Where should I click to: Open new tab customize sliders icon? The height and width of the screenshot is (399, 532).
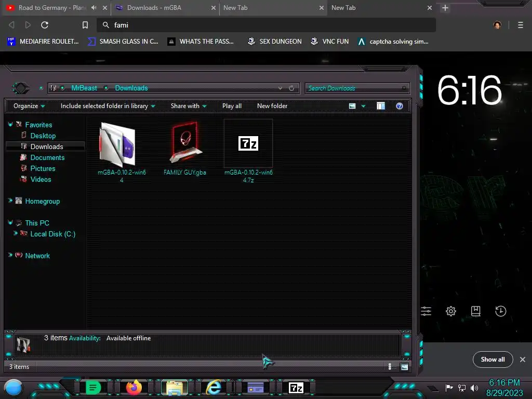click(x=426, y=311)
